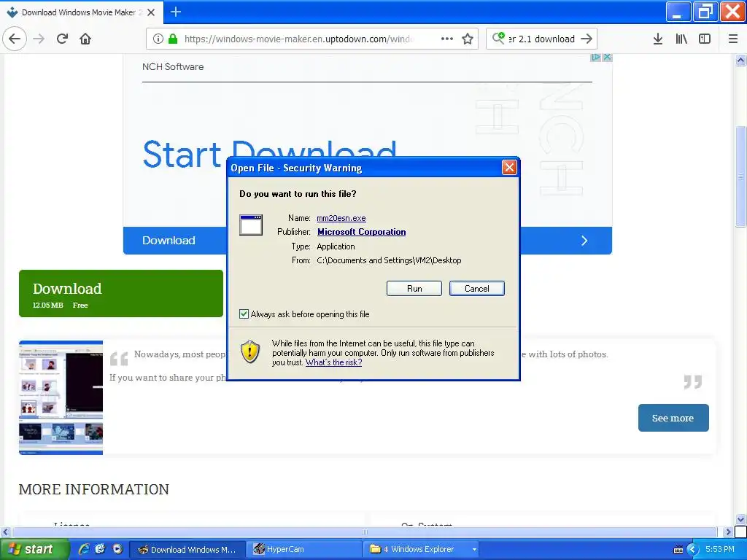
Task: Open the Firefox hamburger menu
Action: click(733, 39)
